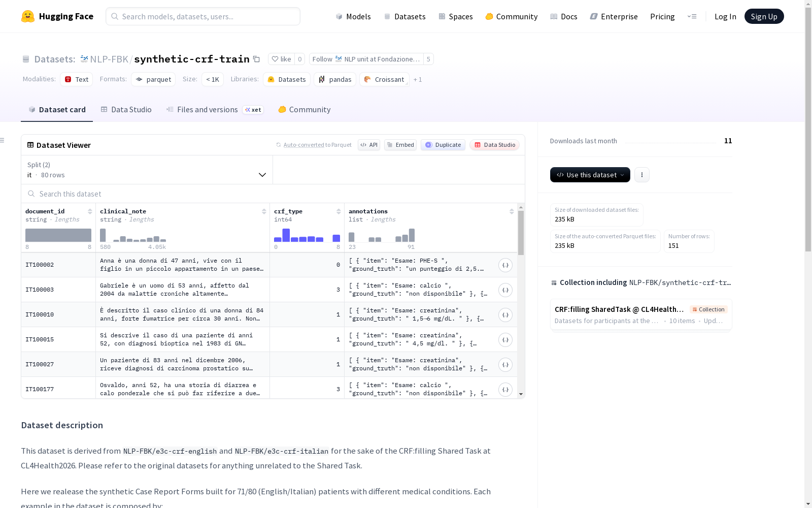Focus the Search this dataset field
The image size is (812, 508).
coord(273,194)
